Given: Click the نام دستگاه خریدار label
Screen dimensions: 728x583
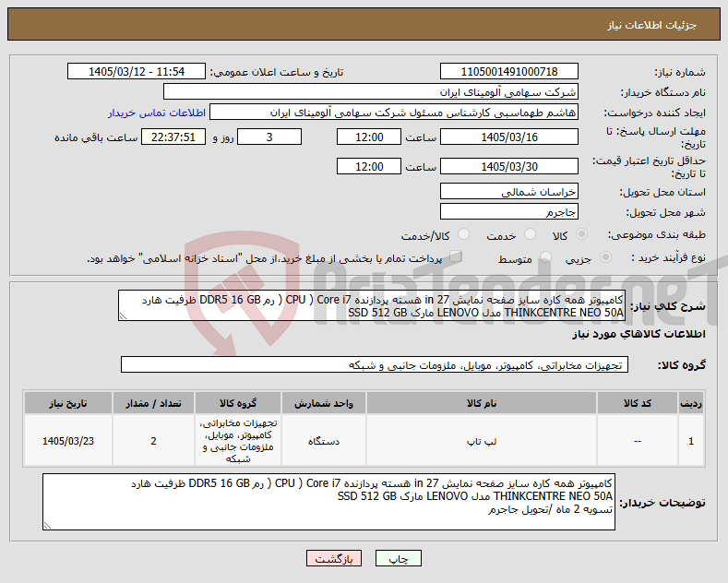Looking at the screenshot, I should [x=663, y=92].
